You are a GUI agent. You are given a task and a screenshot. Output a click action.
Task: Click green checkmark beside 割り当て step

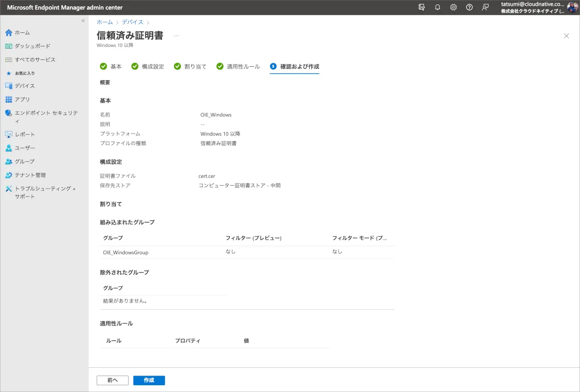177,67
